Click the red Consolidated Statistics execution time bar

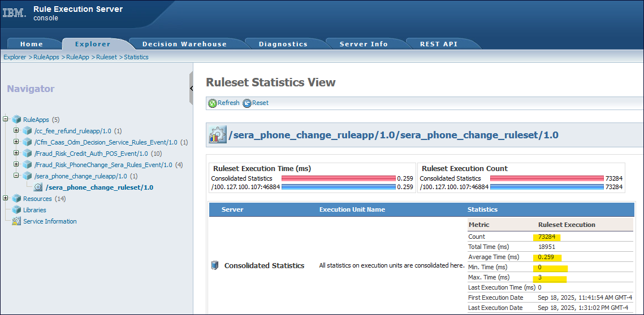click(x=338, y=178)
